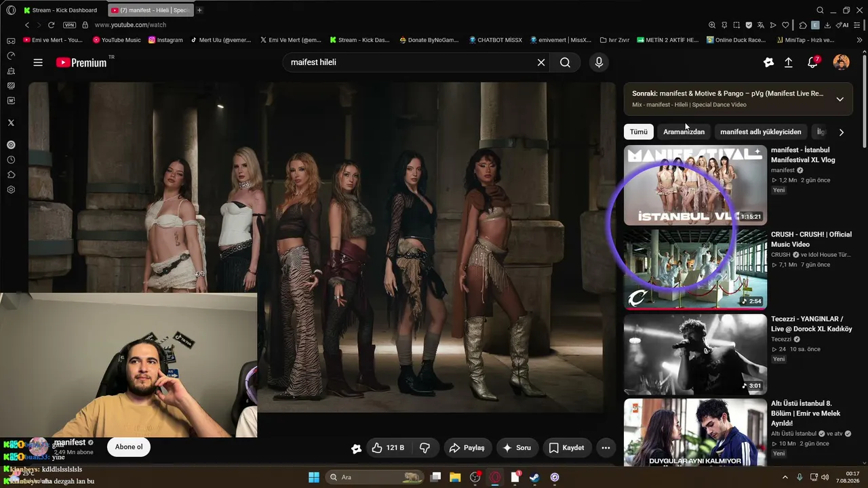
Task: Show hidden system tray icons
Action: point(785,477)
